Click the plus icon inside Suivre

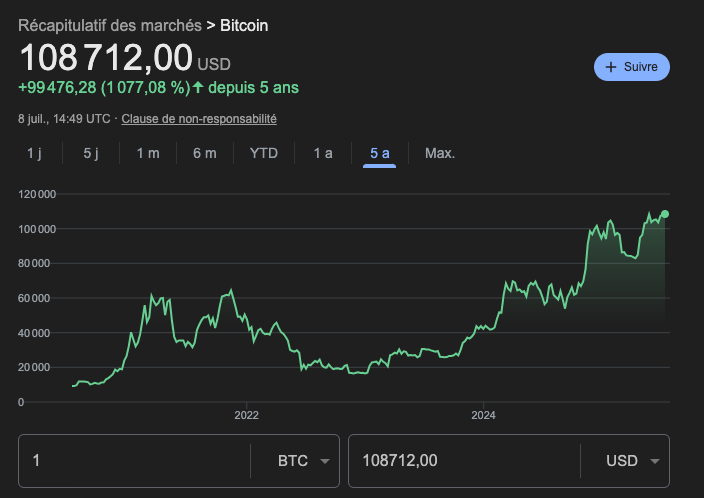click(611, 67)
